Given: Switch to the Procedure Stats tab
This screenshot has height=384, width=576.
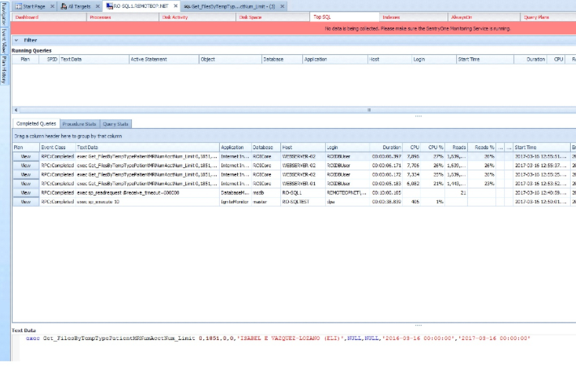Looking at the screenshot, I should click(x=79, y=124).
